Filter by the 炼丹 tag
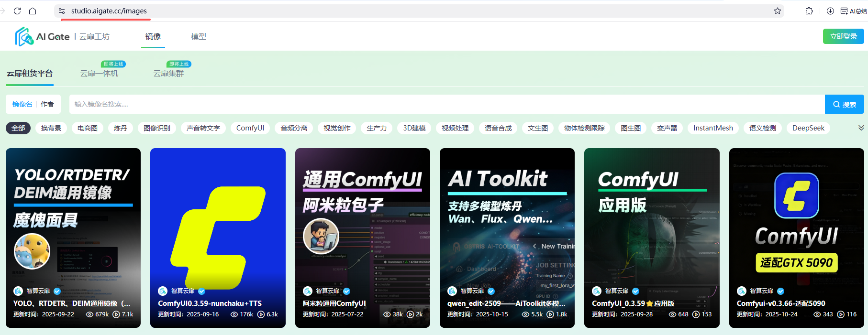This screenshot has height=335, width=868. pyautogui.click(x=121, y=128)
